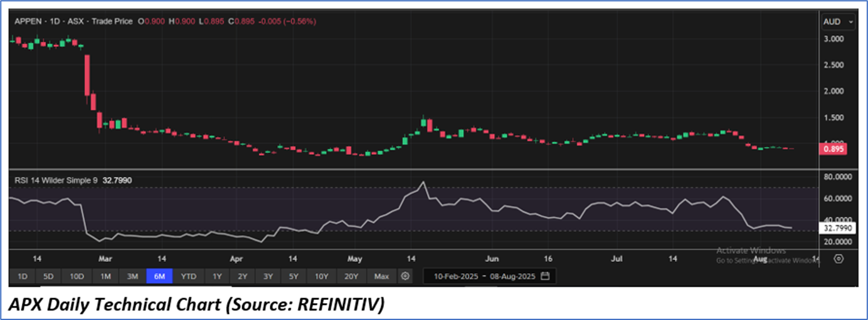Click the APPEN - 1D - ASX title
The image size is (868, 320).
[x=58, y=21]
